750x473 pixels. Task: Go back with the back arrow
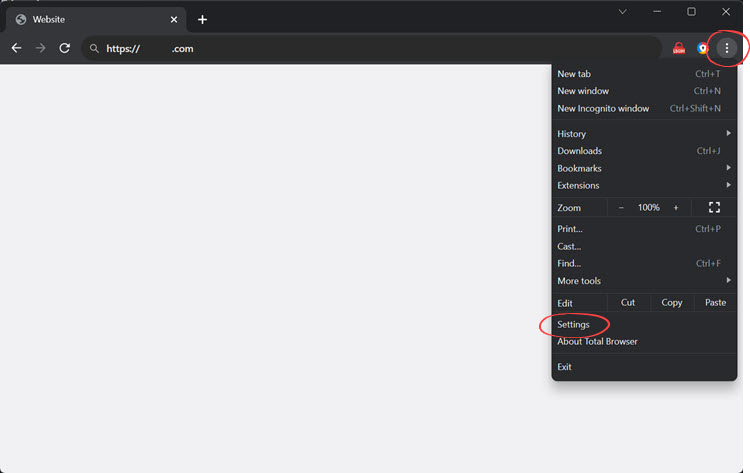16,48
